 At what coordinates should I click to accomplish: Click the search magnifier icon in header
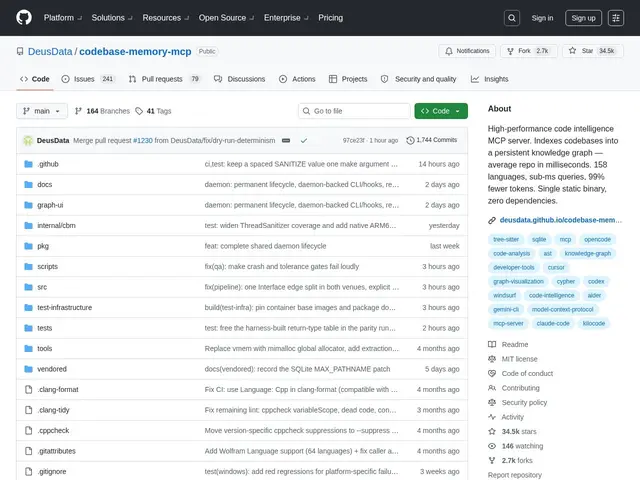[512, 18]
